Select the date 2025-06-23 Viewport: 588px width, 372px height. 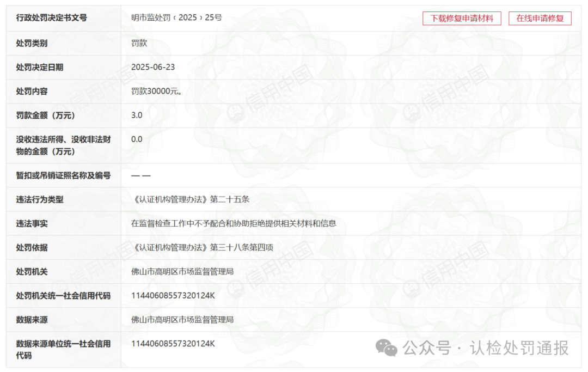point(153,67)
